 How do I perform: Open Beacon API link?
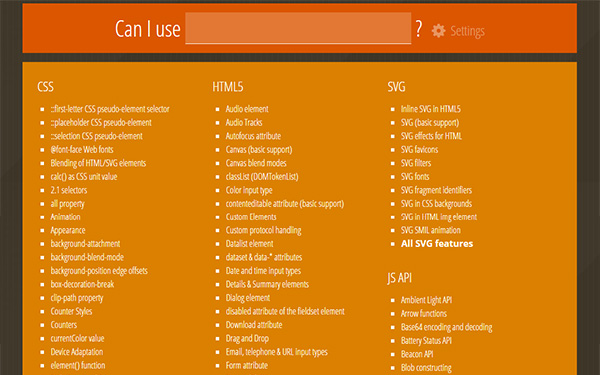(417, 354)
